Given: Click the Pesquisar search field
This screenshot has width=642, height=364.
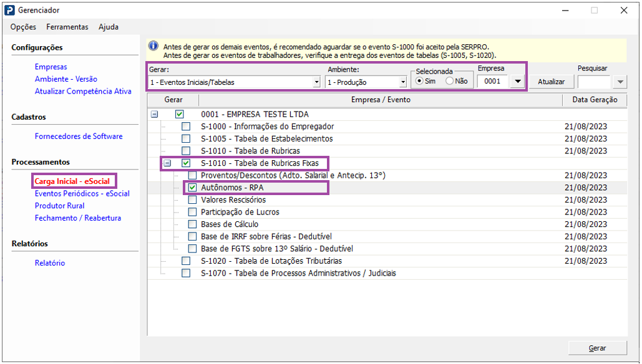Looking at the screenshot, I should (x=594, y=82).
